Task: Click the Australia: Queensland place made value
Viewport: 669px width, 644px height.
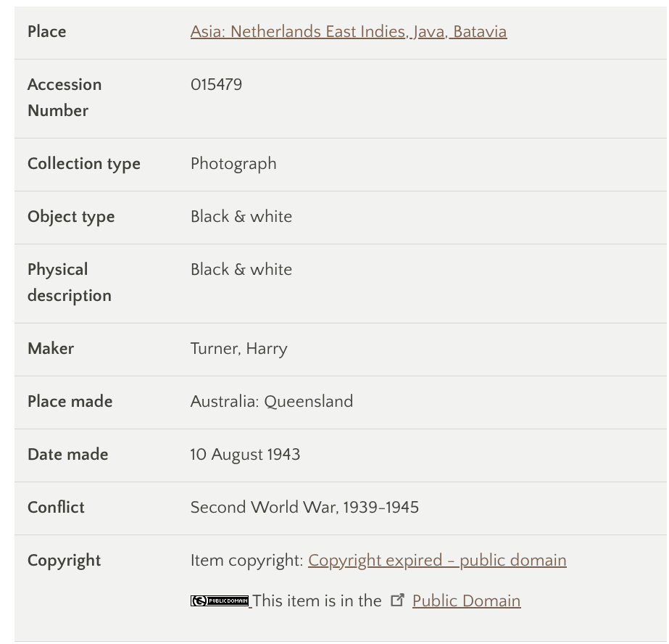Action: coord(272,402)
